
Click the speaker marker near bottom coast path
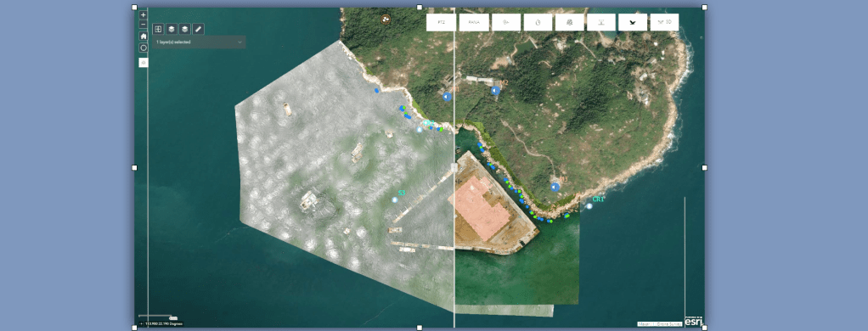(555, 187)
